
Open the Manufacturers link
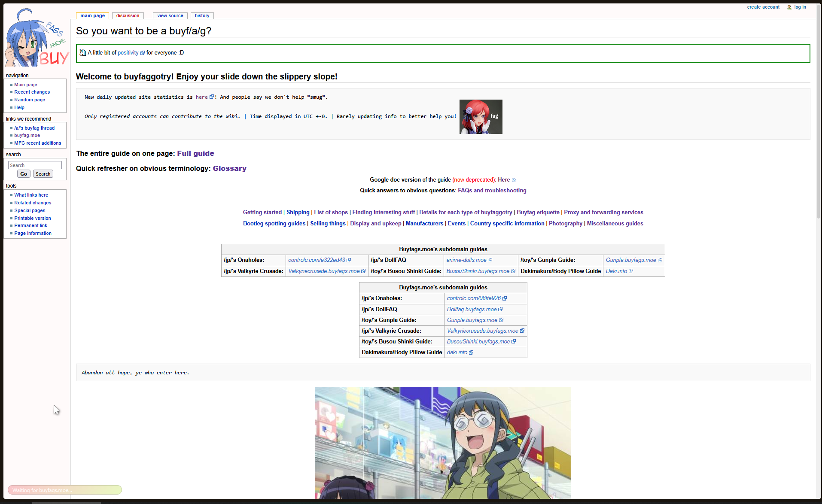pos(424,224)
